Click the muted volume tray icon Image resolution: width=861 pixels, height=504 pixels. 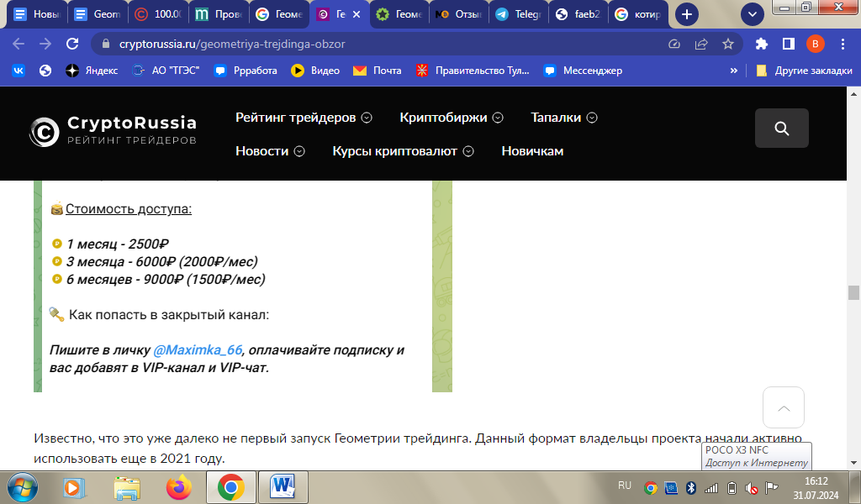coord(751,487)
